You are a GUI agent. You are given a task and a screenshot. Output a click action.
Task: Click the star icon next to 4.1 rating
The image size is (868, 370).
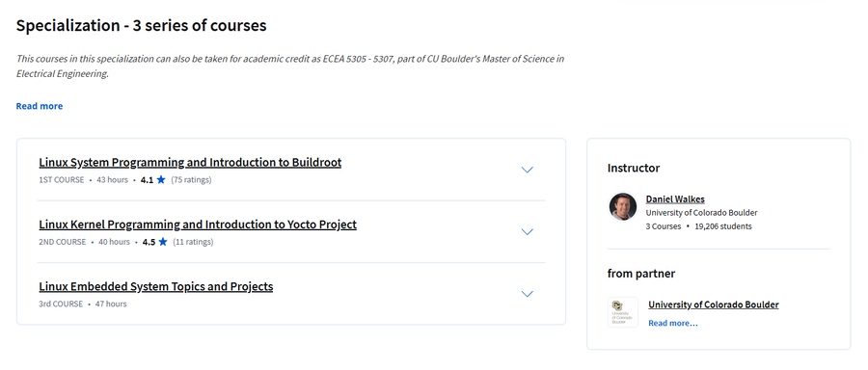coord(161,180)
